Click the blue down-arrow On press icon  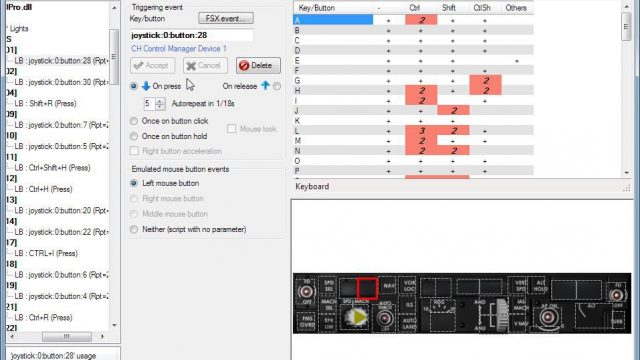(x=146, y=86)
